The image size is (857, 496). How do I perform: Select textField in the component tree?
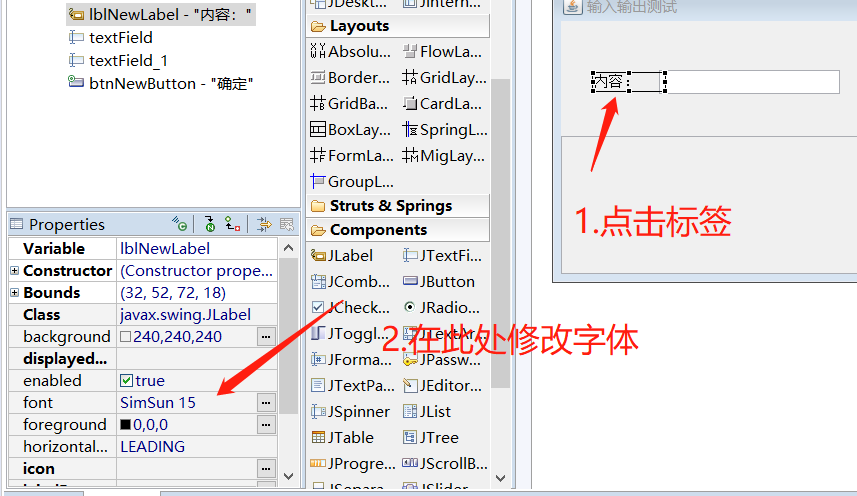(x=110, y=38)
